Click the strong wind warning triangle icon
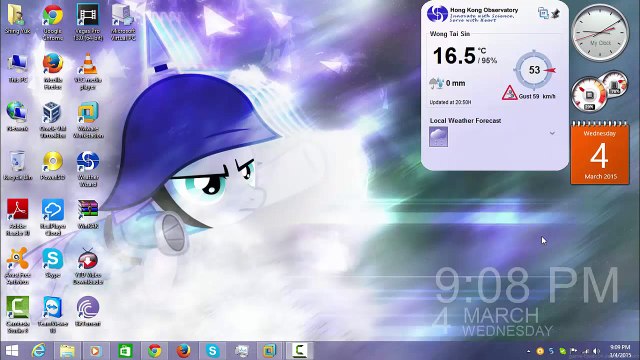Image resolution: width=640 pixels, height=360 pixels. (509, 93)
